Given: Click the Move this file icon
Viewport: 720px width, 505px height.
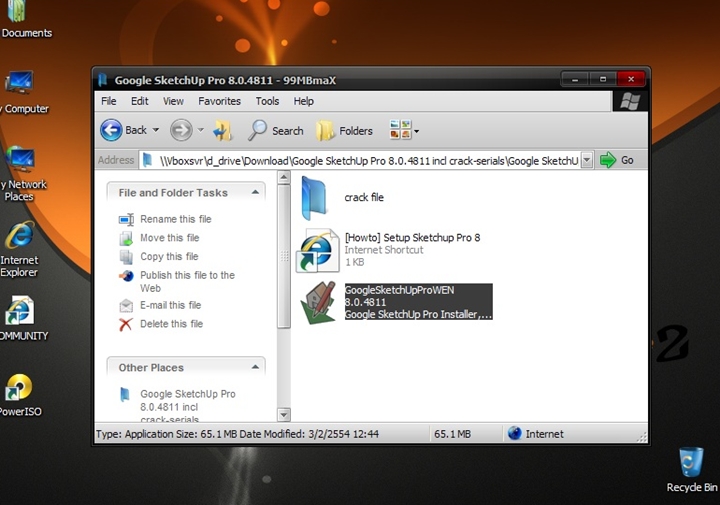Looking at the screenshot, I should point(126,238).
